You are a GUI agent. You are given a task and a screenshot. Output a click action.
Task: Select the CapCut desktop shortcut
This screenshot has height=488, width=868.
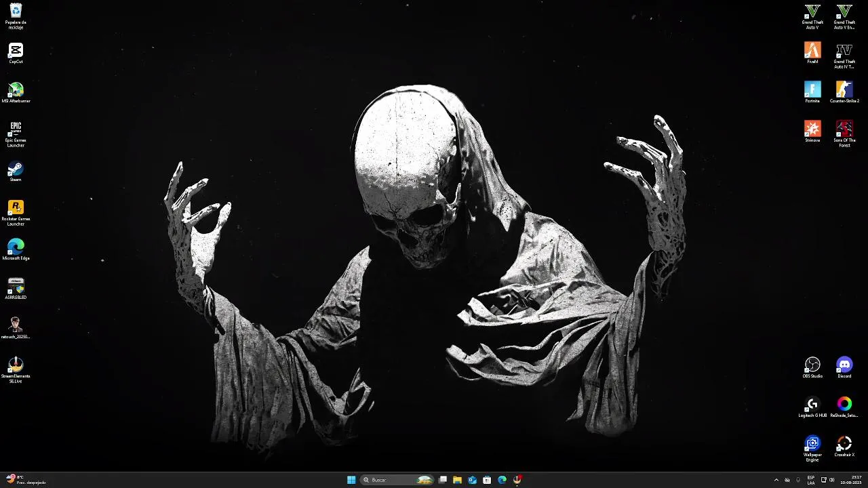coord(16,54)
